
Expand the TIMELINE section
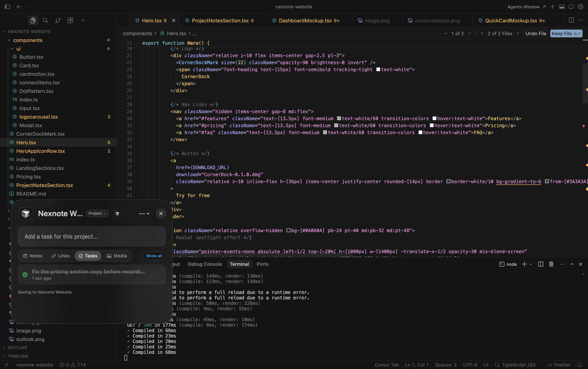18,356
